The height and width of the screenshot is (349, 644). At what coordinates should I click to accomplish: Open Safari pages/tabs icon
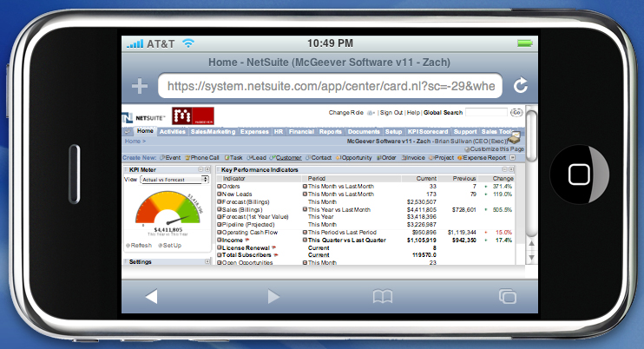click(x=508, y=296)
